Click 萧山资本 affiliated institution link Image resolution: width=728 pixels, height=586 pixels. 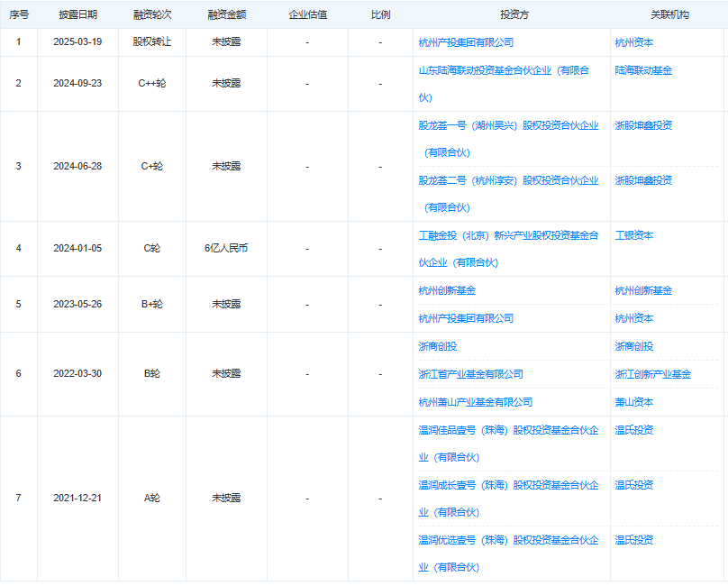[634, 402]
